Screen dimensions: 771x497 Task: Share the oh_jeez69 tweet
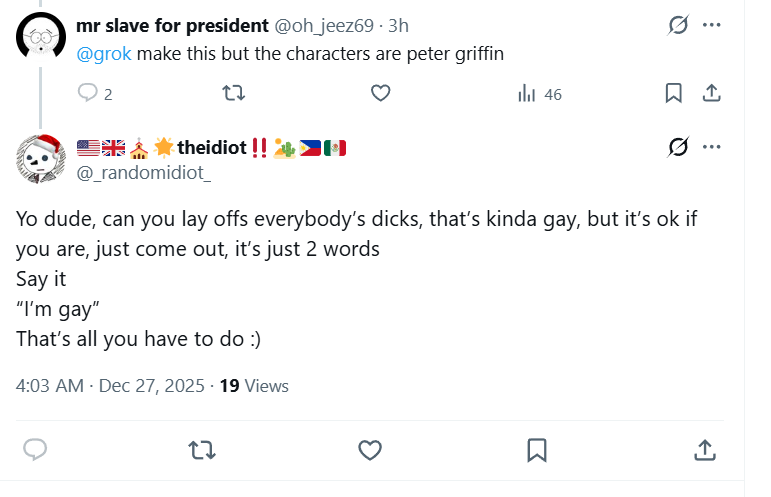[x=712, y=93]
